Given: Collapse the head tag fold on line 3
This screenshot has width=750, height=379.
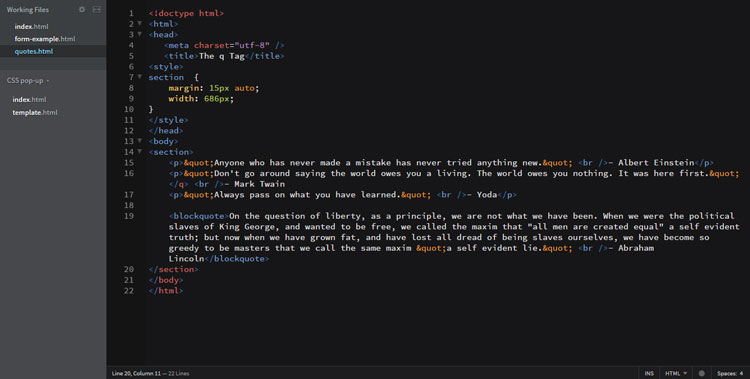Looking at the screenshot, I should [140, 33].
